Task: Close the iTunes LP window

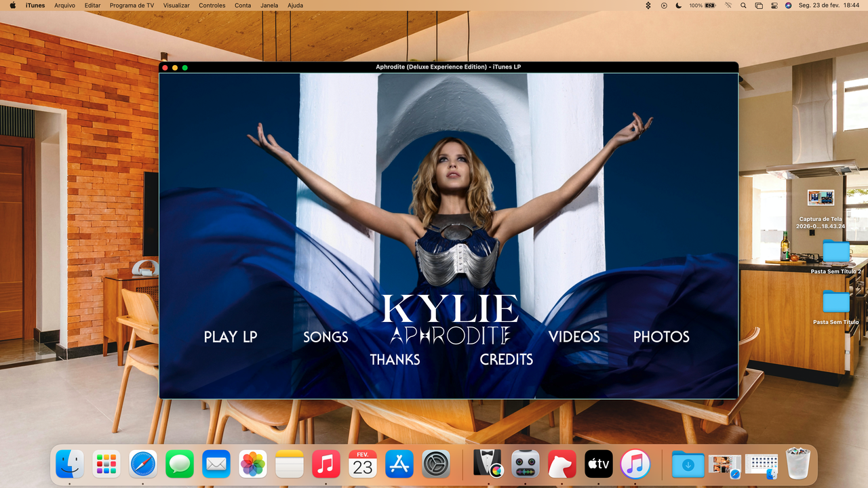Action: pos(165,68)
